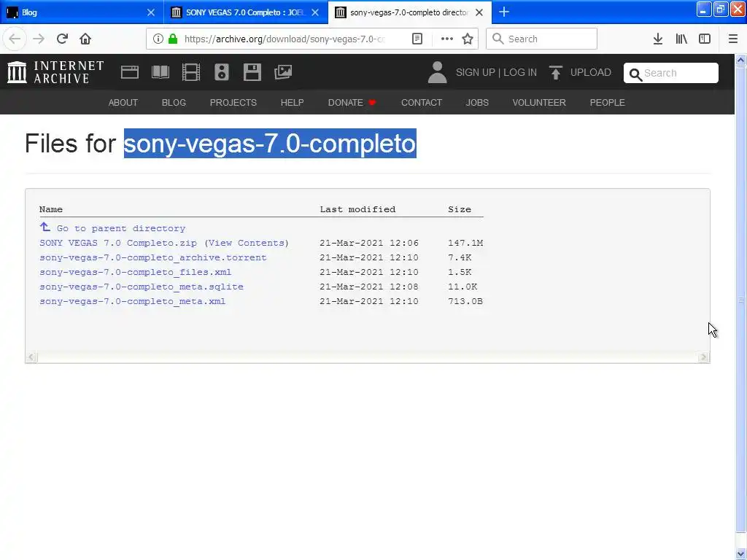Close the directory listing tab
The width and height of the screenshot is (747, 560).
(480, 12)
